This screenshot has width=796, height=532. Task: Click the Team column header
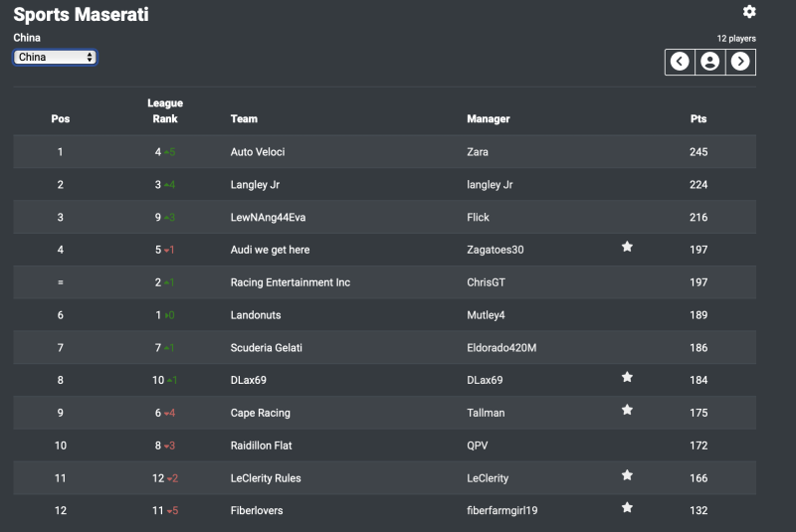pyautogui.click(x=244, y=118)
